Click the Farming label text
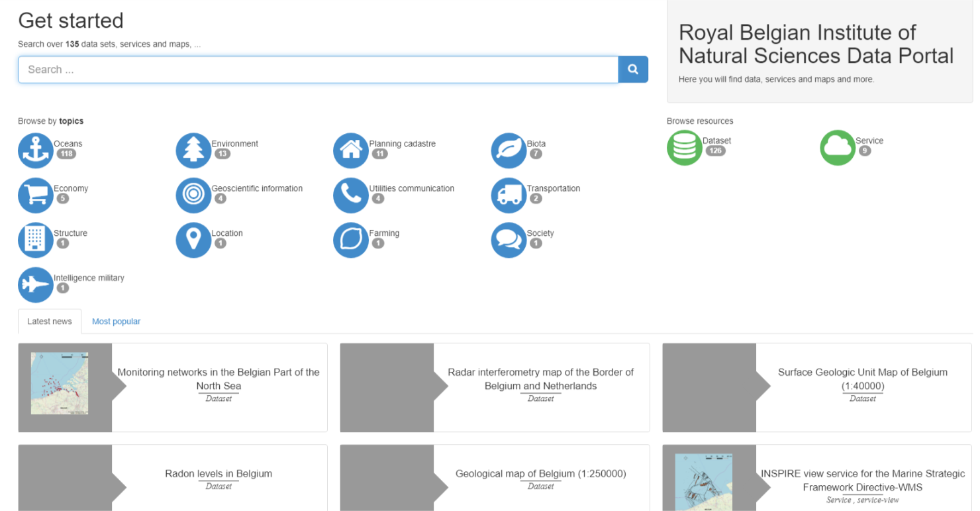This screenshot has height=511, width=980. pos(384,233)
